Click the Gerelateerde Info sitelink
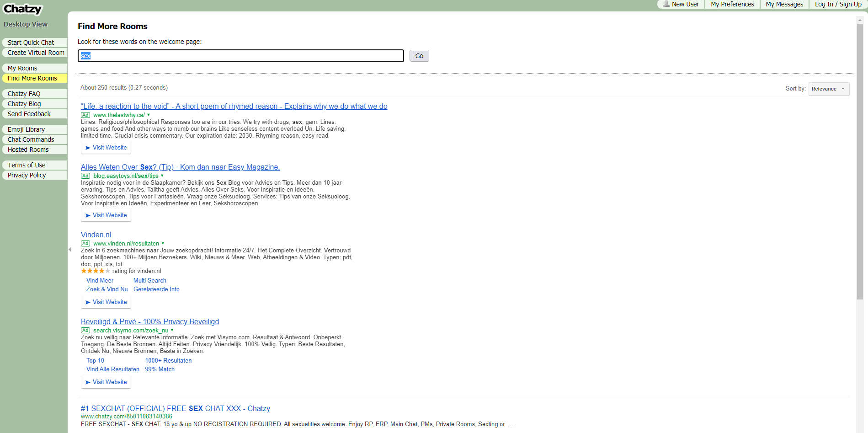 (156, 289)
